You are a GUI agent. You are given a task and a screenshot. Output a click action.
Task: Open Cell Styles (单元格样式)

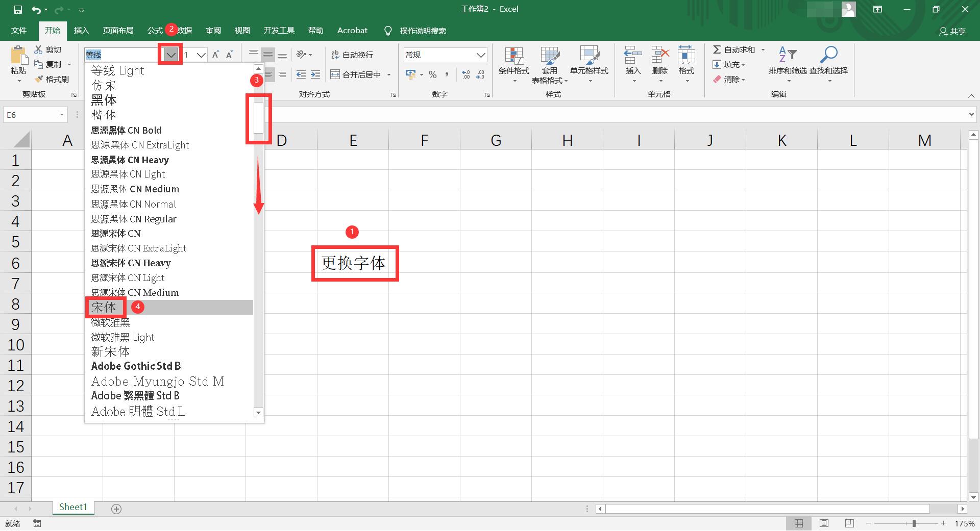(589, 65)
